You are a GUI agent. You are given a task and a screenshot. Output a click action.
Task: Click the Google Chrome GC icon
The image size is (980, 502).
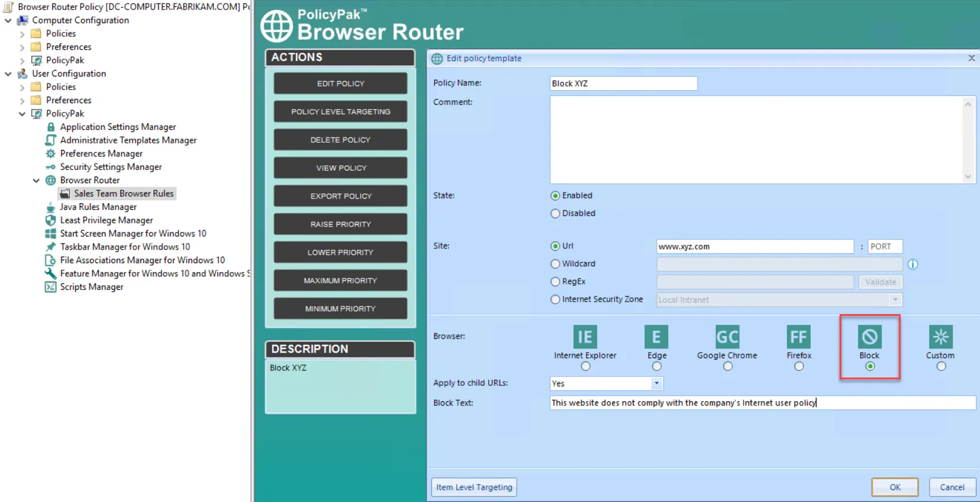[x=727, y=337]
